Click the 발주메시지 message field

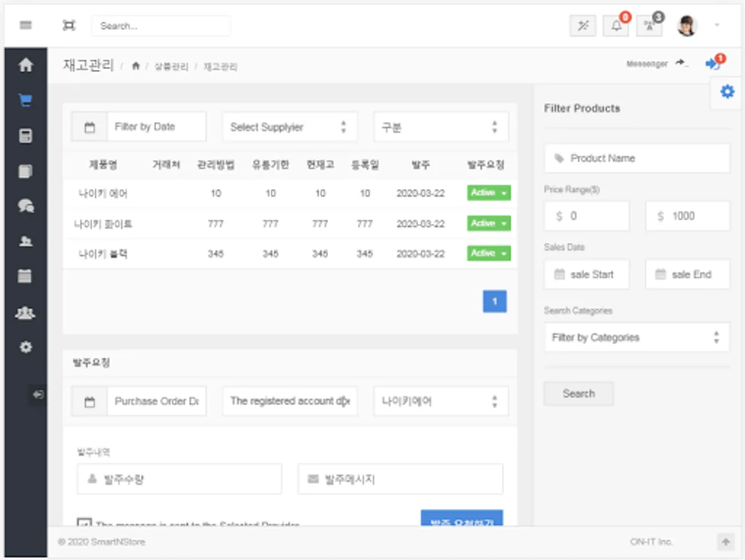point(400,478)
